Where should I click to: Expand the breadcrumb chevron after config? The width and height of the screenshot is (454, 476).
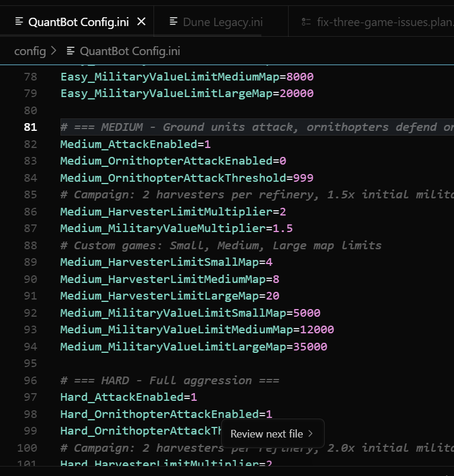[55, 52]
